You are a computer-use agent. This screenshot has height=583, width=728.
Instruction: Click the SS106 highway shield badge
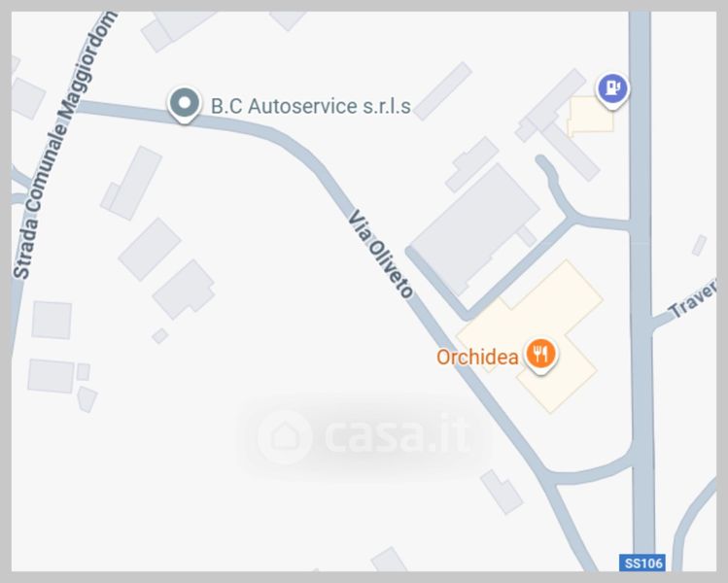642,563
